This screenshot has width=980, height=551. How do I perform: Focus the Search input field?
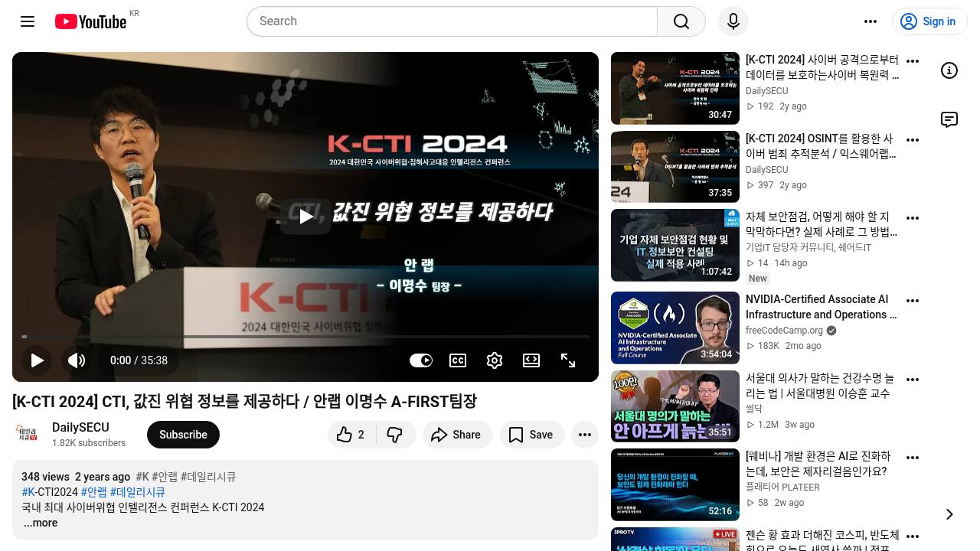[x=452, y=21]
